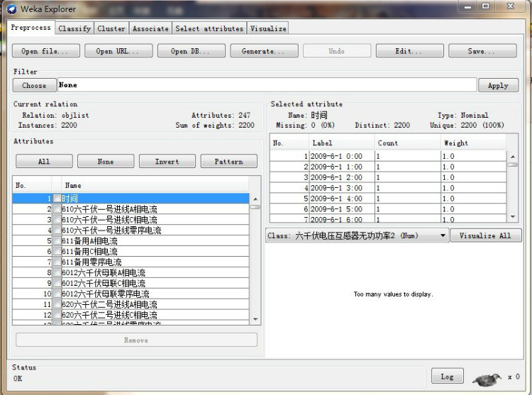Open the Visualize tab
The width and height of the screenshot is (532, 395).
[x=268, y=28]
